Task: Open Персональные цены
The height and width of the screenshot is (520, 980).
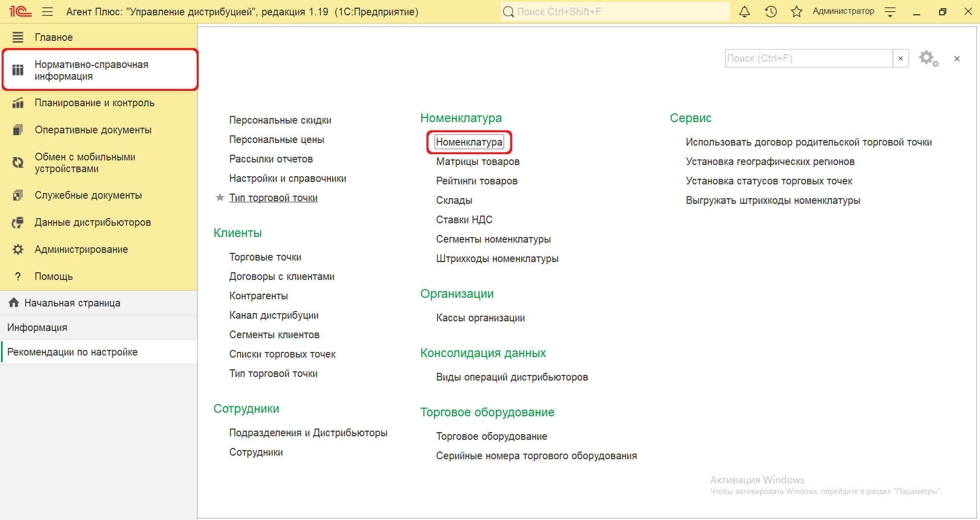Action: 276,139
